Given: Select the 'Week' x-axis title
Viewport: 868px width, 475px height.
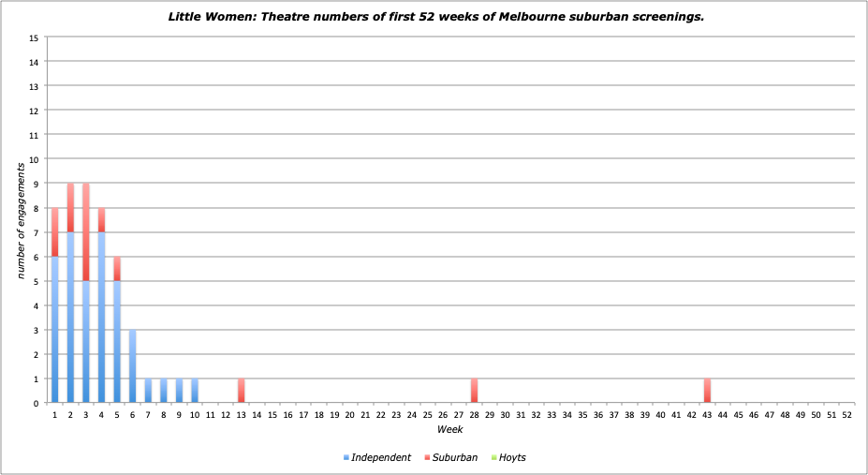Looking at the screenshot, I should (x=449, y=428).
